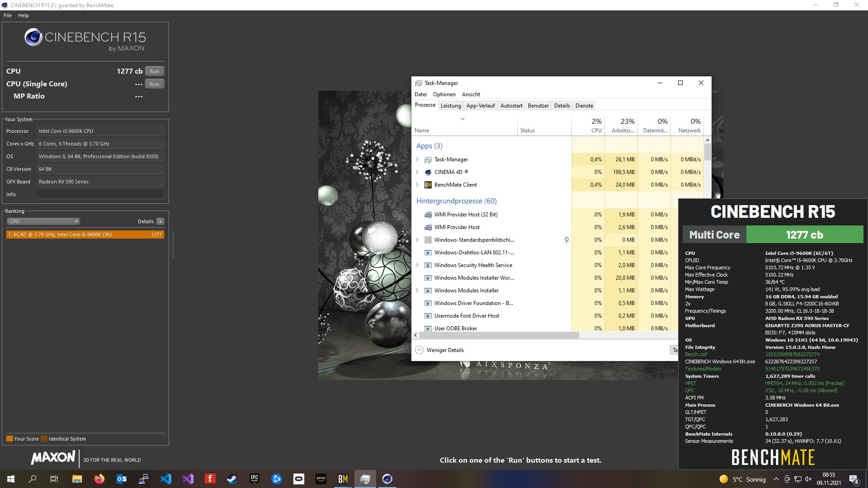Screen dimensions: 868x488
Task: Open the network tray icon
Action: 798,479
